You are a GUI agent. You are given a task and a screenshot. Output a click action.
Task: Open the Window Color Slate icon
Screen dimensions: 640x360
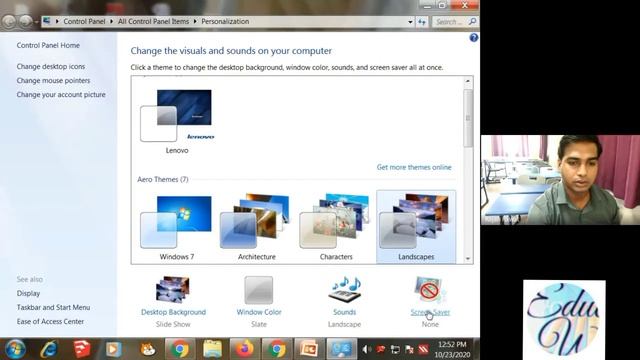pyautogui.click(x=258, y=290)
